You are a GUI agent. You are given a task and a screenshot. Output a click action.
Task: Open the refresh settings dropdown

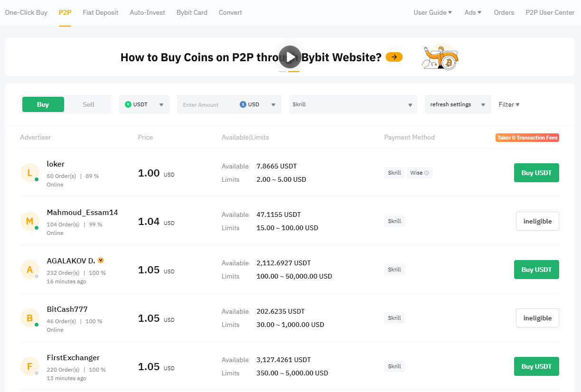tap(458, 104)
